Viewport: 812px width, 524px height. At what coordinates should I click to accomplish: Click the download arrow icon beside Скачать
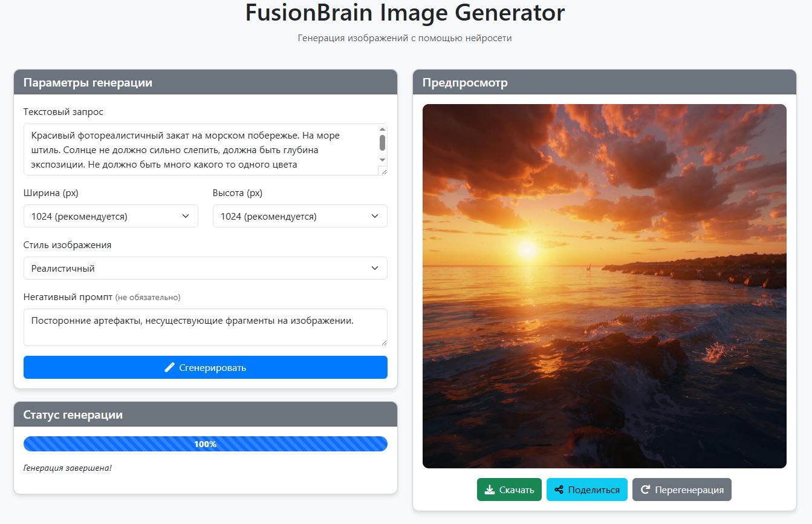(x=490, y=490)
